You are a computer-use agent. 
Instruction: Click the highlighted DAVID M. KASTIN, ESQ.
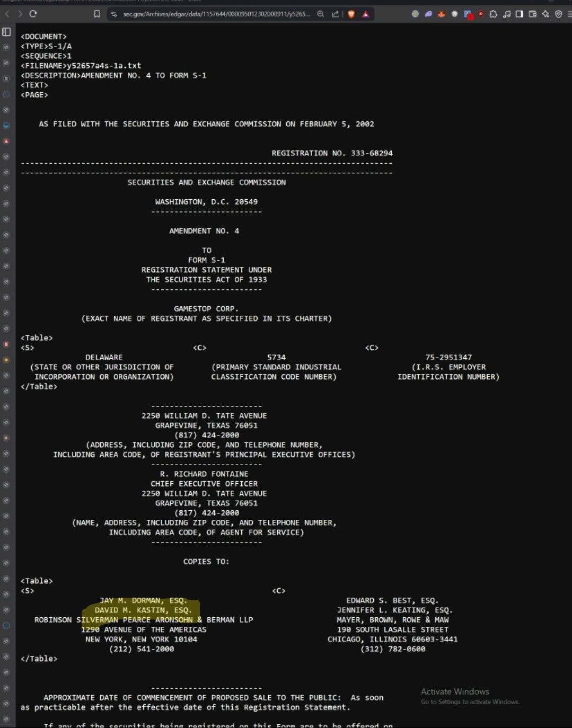click(143, 610)
